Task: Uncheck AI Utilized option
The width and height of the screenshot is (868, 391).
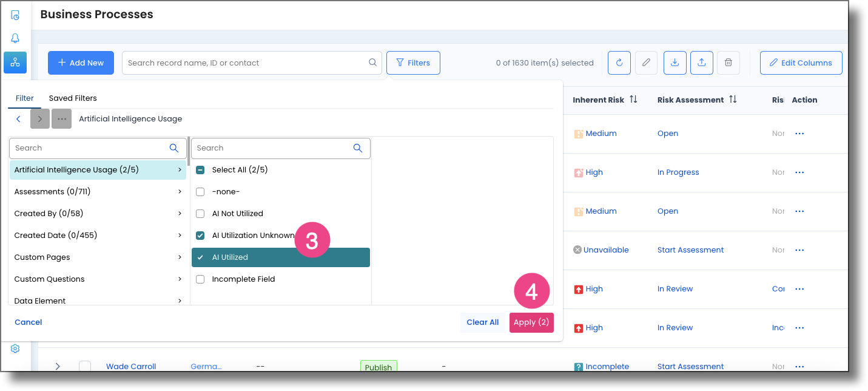Action: (200, 257)
